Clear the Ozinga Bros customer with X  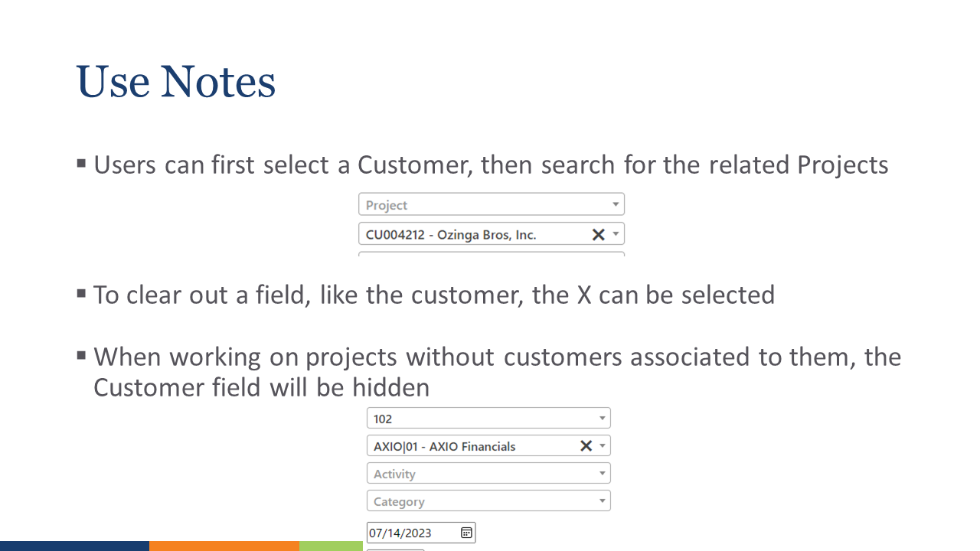tap(599, 234)
